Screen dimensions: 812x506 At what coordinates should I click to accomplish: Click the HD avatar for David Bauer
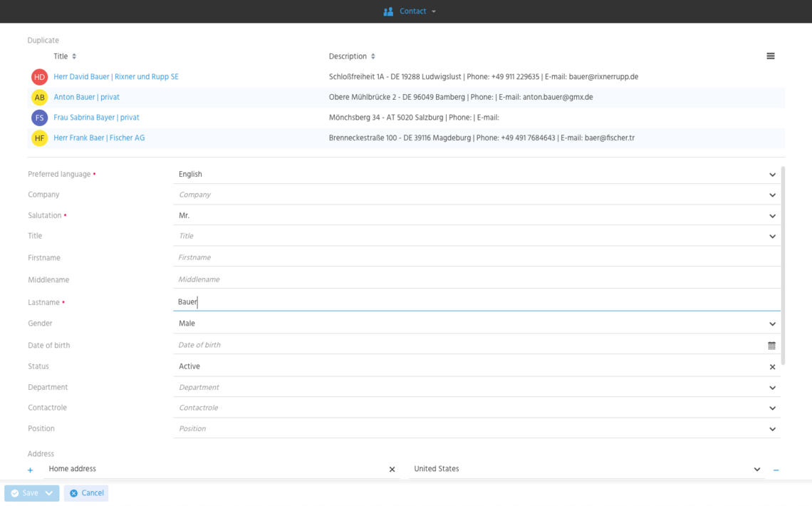[x=39, y=77]
